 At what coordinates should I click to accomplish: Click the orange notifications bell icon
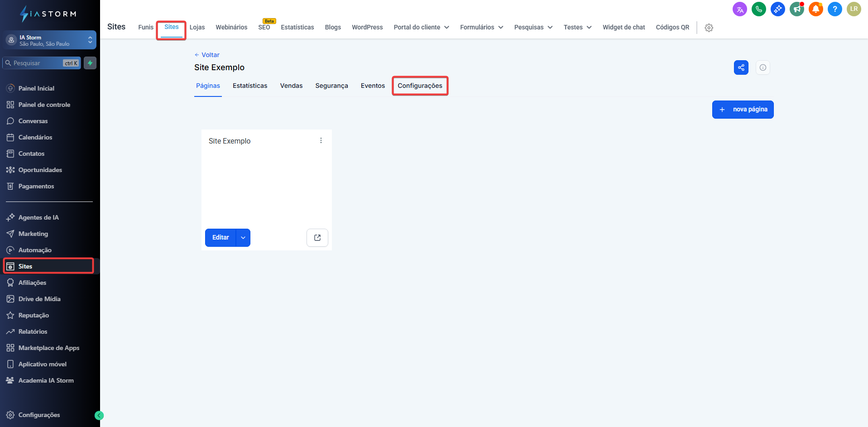click(x=815, y=9)
